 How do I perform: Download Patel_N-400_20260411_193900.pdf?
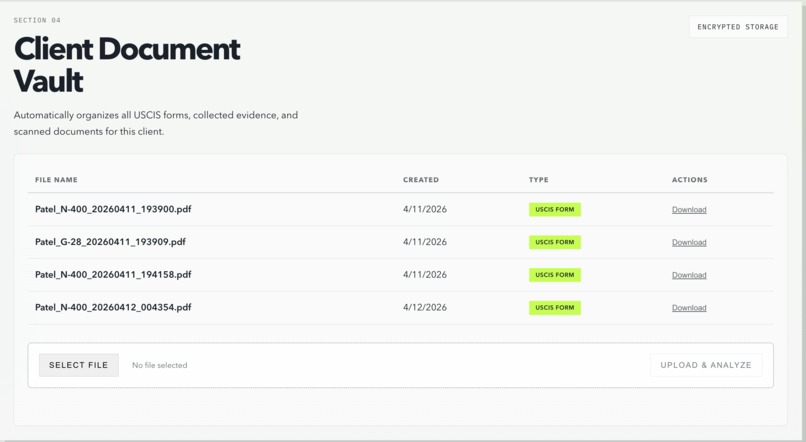coord(689,210)
